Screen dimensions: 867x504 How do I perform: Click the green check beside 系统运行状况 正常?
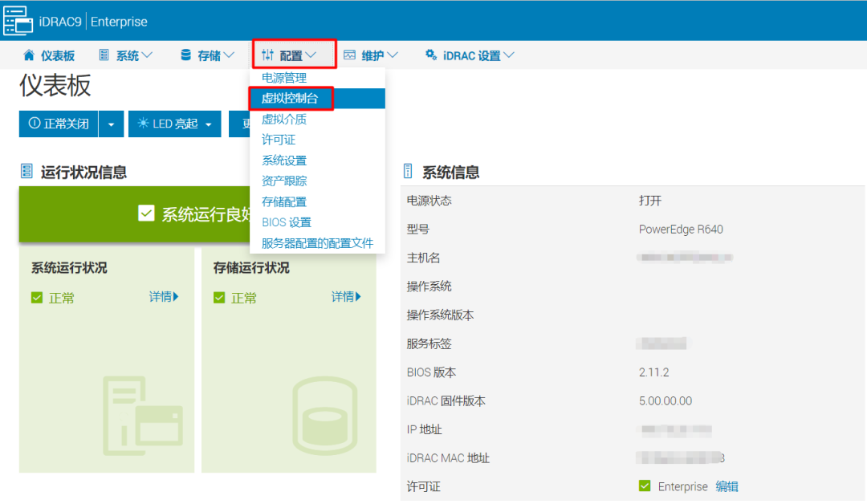37,298
